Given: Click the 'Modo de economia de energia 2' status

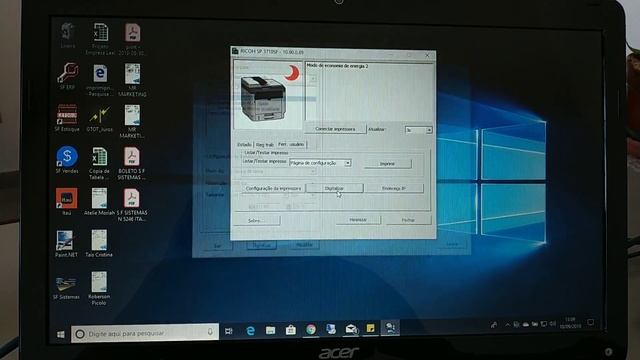Looking at the screenshot, I should tap(338, 66).
